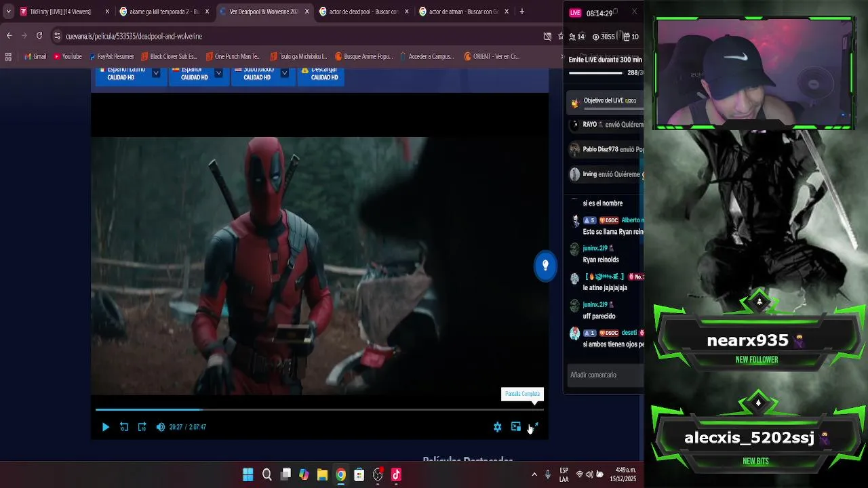The height and width of the screenshot is (488, 868).
Task: Open Copilot from the taskbar
Action: point(304,475)
